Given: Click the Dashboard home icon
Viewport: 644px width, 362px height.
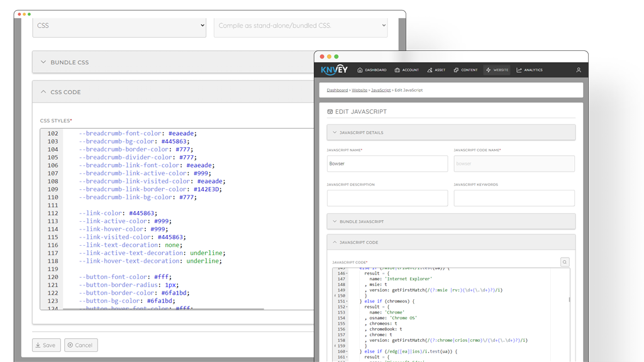Looking at the screenshot, I should coord(360,70).
